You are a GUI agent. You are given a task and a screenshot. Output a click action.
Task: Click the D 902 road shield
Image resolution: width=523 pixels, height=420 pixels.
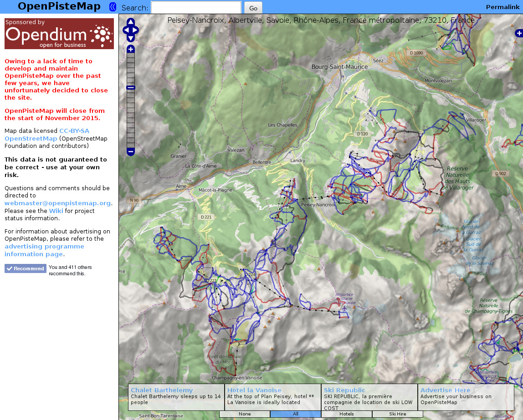[500, 173]
